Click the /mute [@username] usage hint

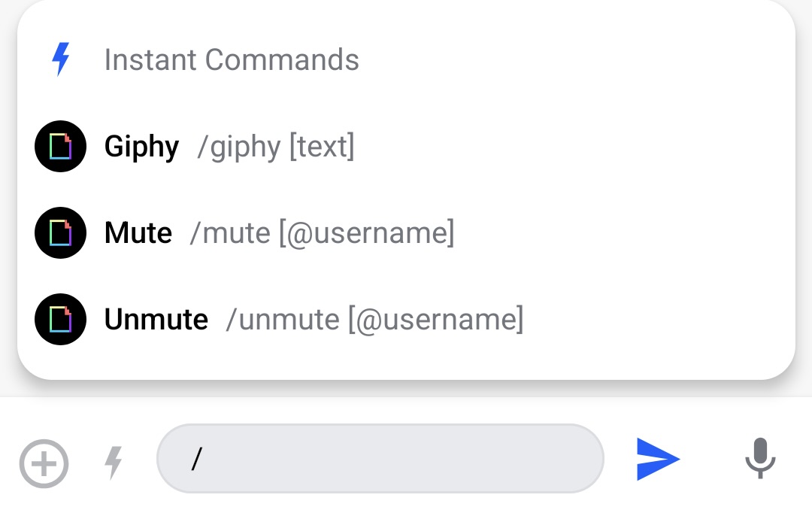pos(323,233)
